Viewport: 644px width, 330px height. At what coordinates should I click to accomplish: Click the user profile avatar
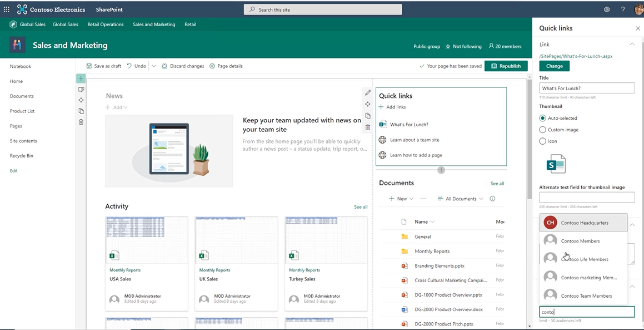639,9
